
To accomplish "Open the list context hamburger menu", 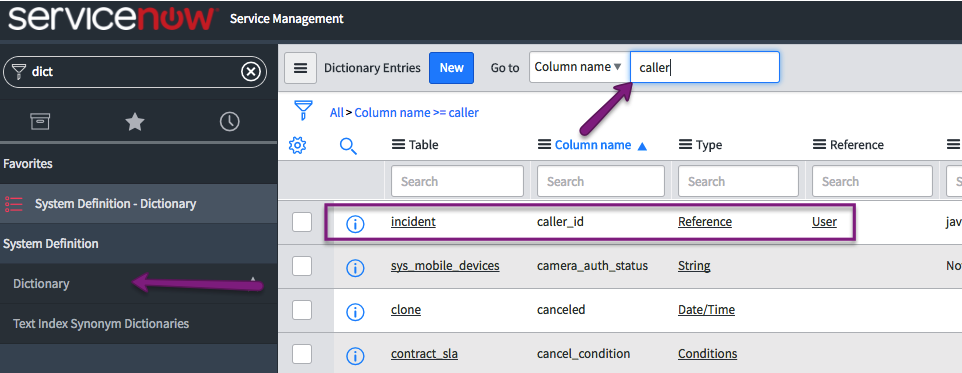I will click(x=300, y=67).
